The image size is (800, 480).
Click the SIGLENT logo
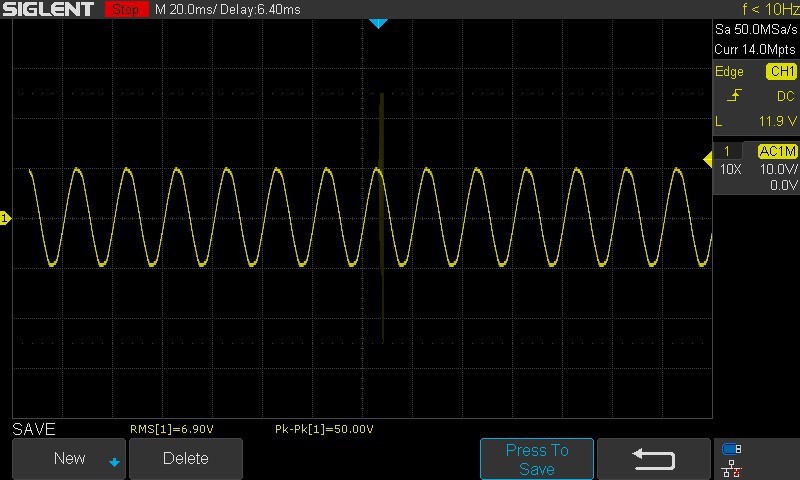(x=48, y=9)
